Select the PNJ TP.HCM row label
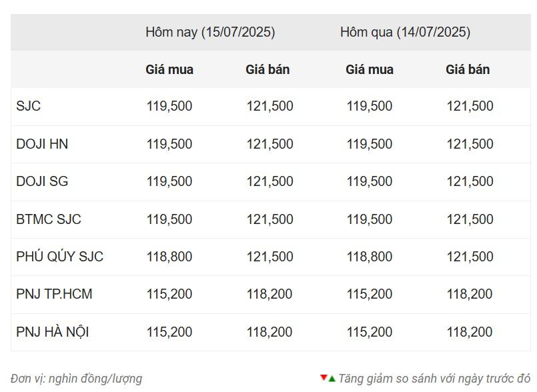The height and width of the screenshot is (392, 537). click(x=54, y=294)
